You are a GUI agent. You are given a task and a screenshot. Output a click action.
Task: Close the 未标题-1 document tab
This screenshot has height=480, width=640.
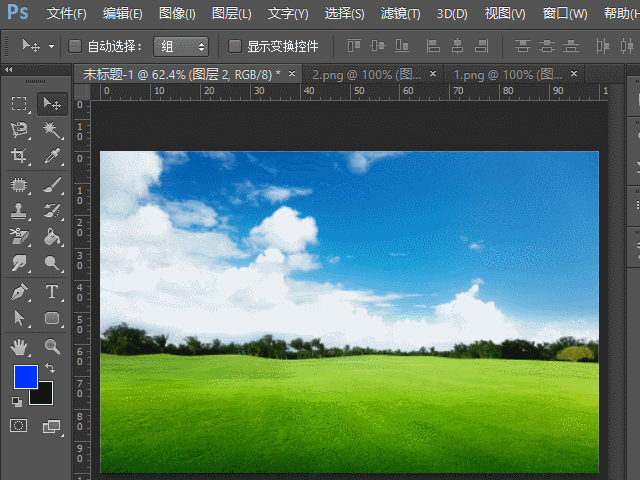(292, 73)
